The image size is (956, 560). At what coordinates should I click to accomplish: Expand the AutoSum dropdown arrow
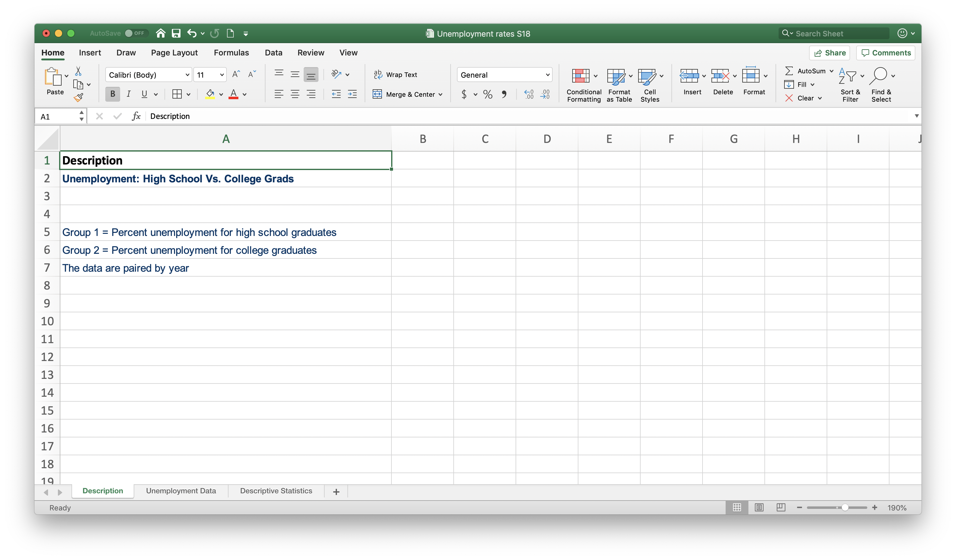click(x=832, y=71)
